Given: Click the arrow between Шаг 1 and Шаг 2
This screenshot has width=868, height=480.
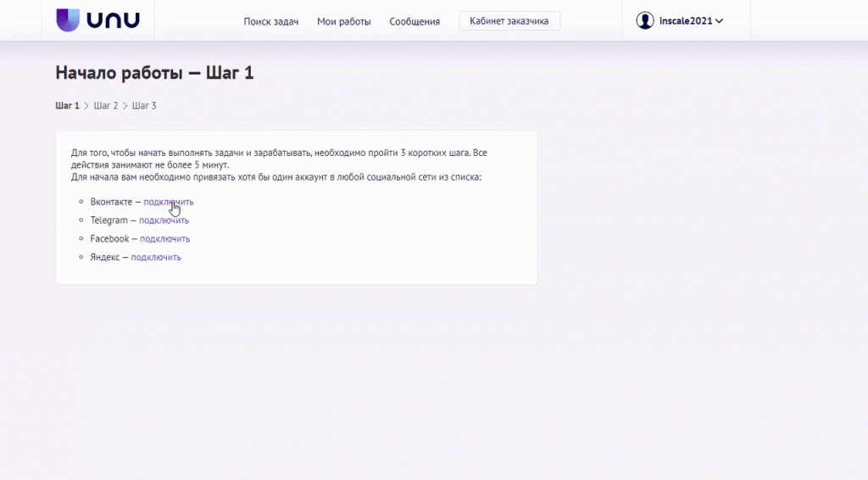Looking at the screenshot, I should (x=86, y=106).
